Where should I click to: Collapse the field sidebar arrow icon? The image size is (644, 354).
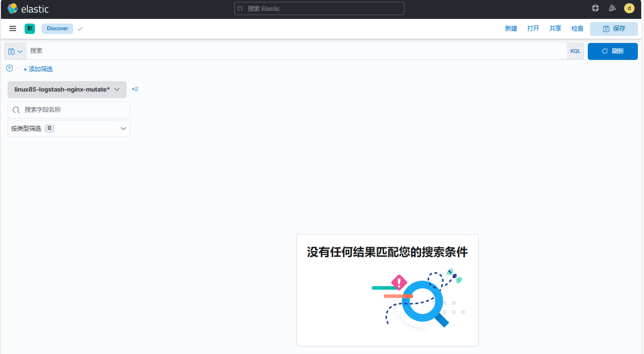135,89
